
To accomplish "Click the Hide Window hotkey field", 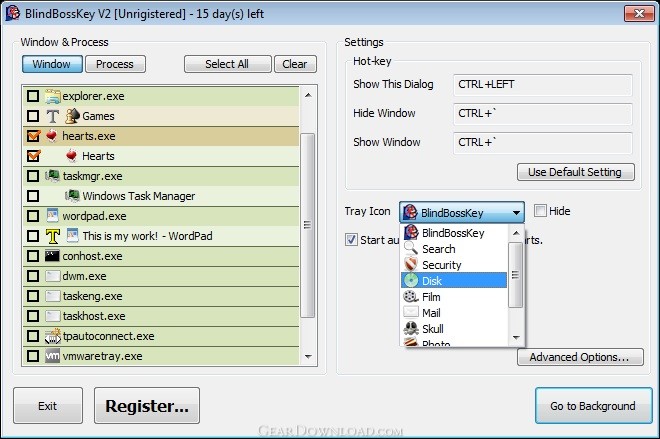I will 543,114.
